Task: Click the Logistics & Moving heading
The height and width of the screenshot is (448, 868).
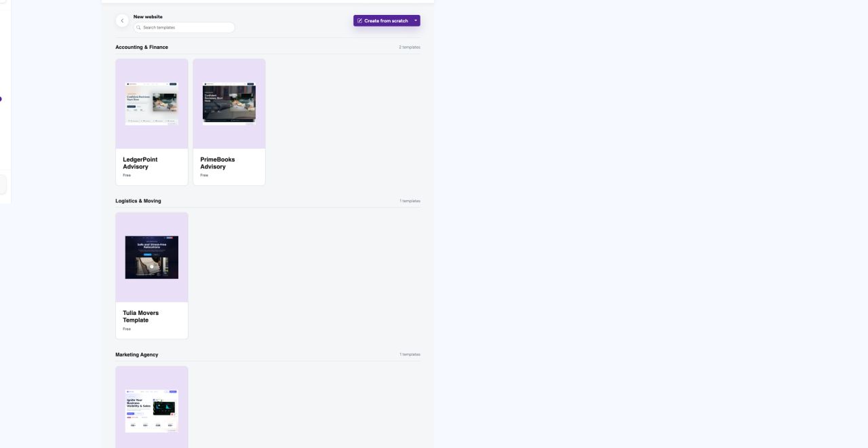Action: coord(138,201)
